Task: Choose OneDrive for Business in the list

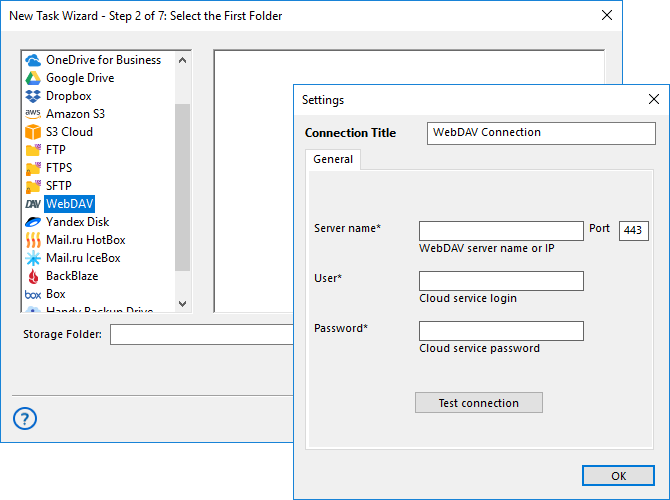Action: 103,60
